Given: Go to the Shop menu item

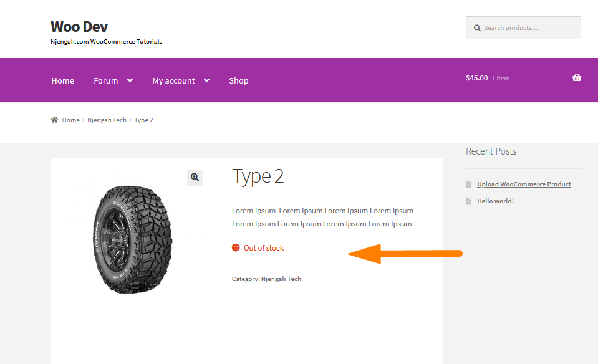Looking at the screenshot, I should click(x=239, y=81).
